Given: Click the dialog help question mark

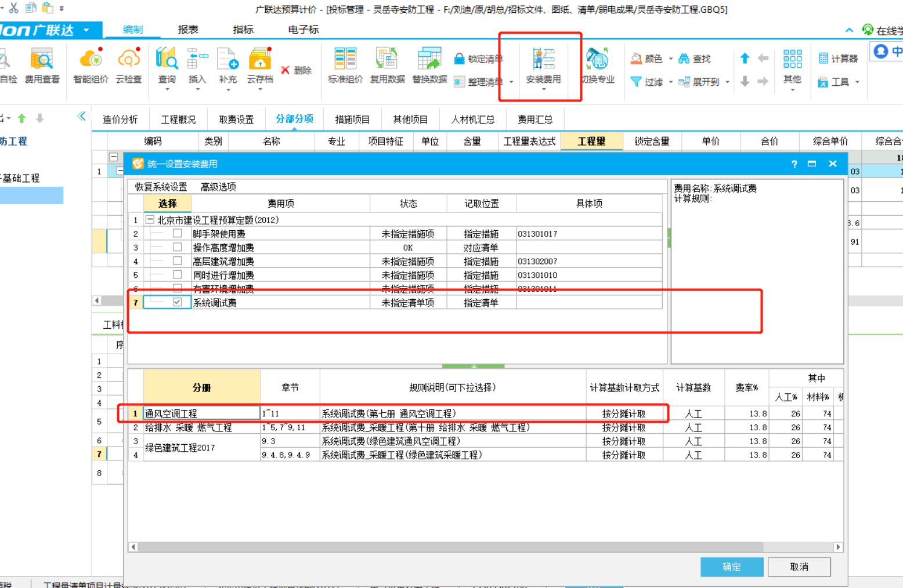Looking at the screenshot, I should pos(794,164).
